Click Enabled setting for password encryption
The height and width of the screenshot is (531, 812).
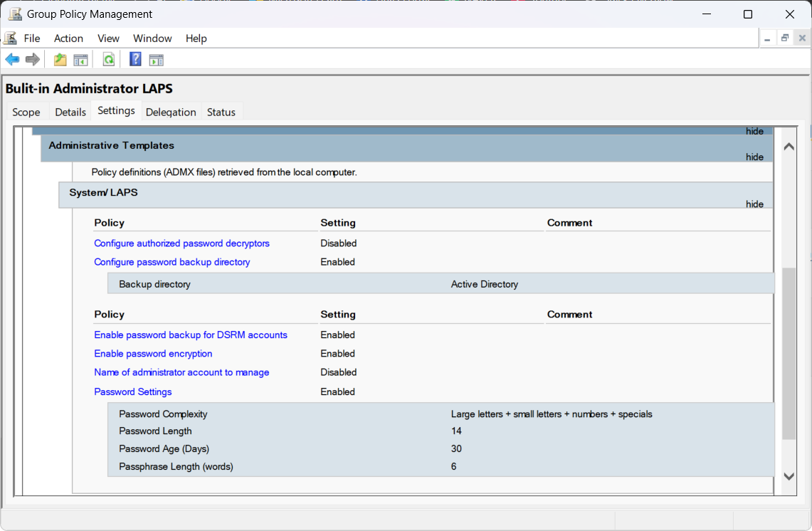coord(337,353)
